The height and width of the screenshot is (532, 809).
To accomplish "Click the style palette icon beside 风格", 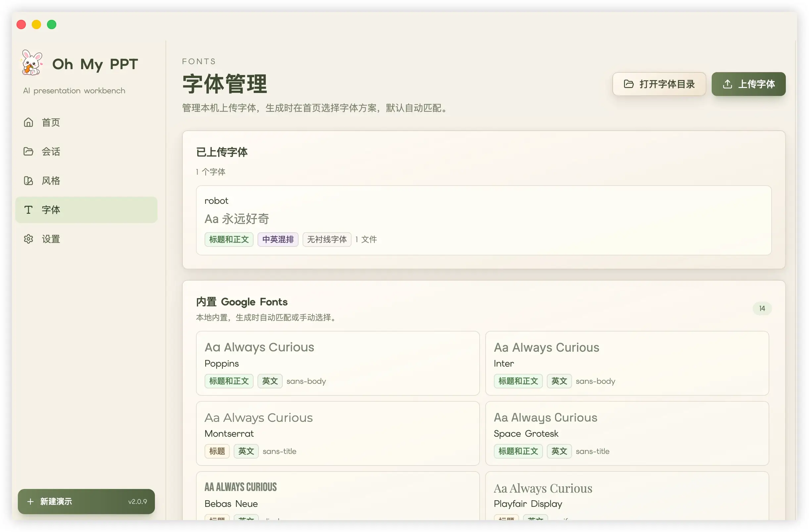I will click(x=28, y=181).
